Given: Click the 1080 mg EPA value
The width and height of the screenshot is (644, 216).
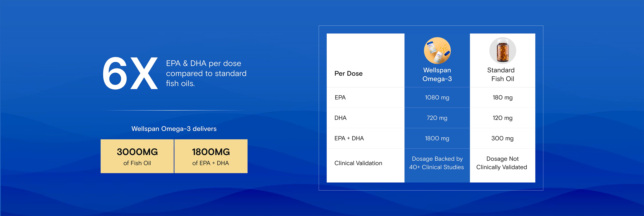Looking at the screenshot, I should 437,97.
